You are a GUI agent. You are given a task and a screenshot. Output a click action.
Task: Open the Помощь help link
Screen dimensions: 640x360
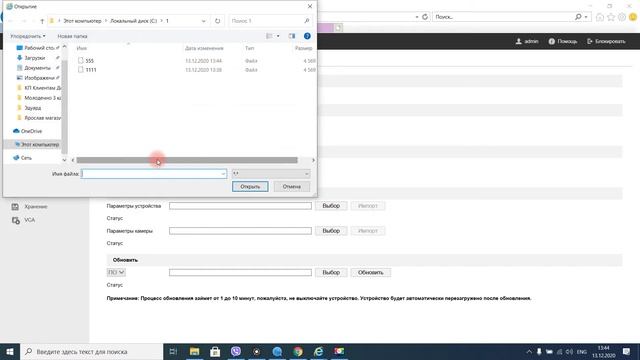pyautogui.click(x=563, y=42)
